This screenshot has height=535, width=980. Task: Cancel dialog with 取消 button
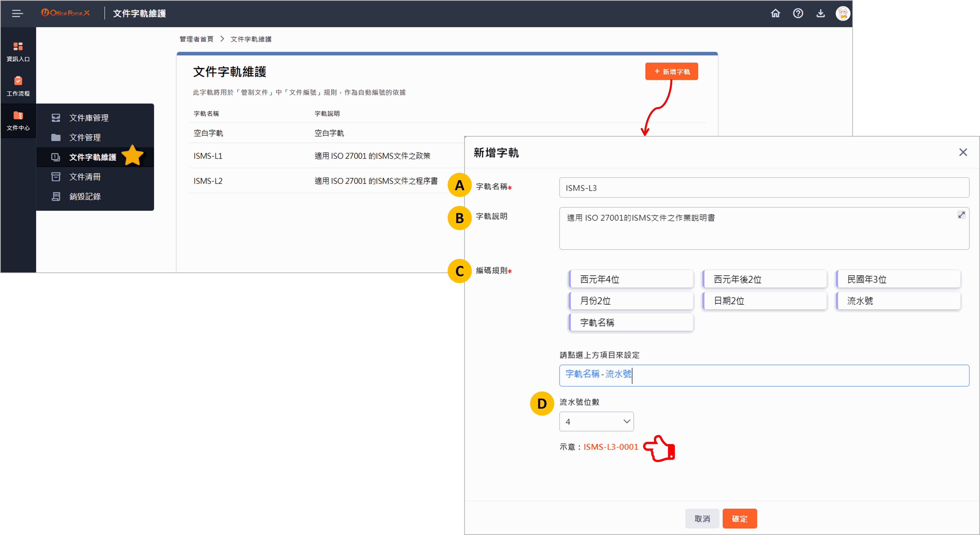coord(702,519)
